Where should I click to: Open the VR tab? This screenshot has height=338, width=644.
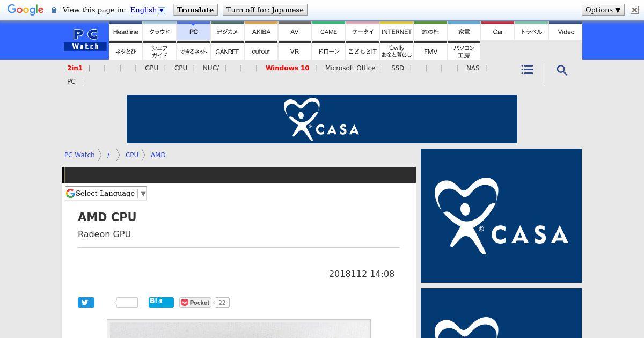[x=295, y=52]
